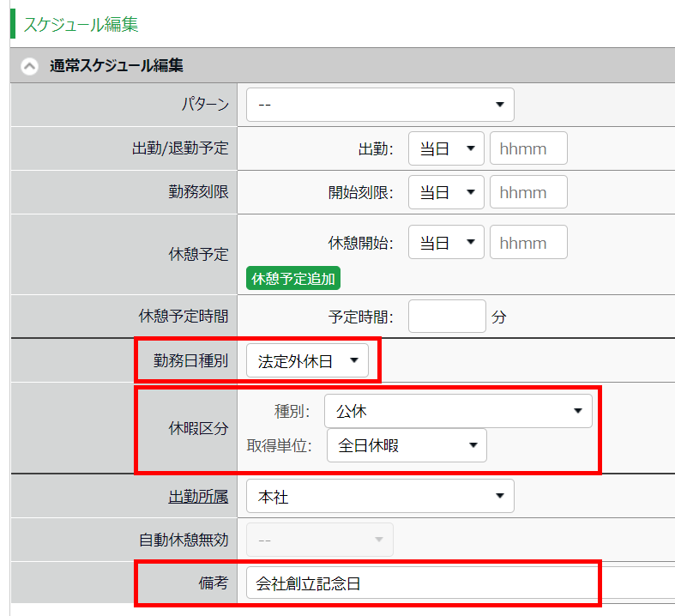The height and width of the screenshot is (616, 675).
Task: Click the disabled 自動休憩無効 dropdown
Action: [320, 540]
